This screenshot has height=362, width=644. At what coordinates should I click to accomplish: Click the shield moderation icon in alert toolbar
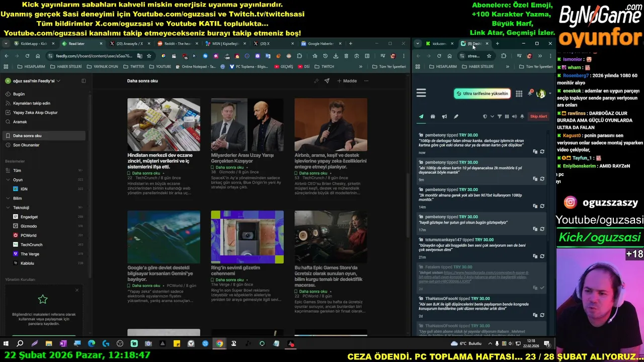(485, 117)
